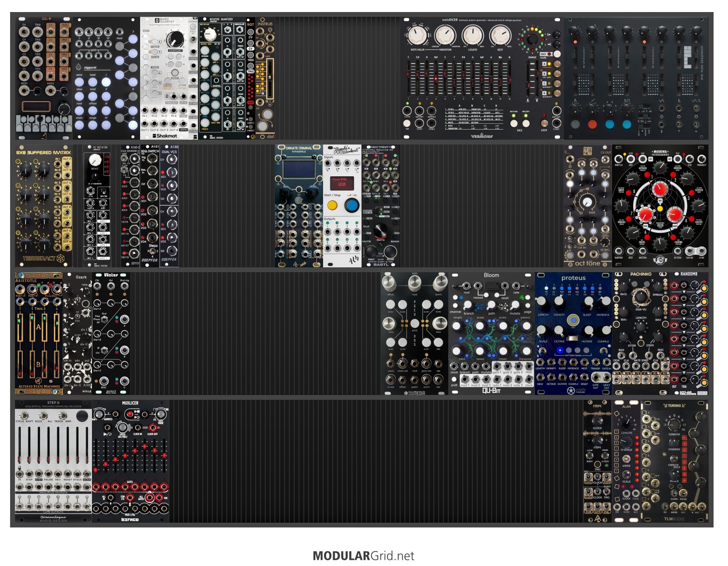Flip the Steps switch on the A151 Seq. Switch
Screen dimensions: 728x566
click(x=152, y=251)
